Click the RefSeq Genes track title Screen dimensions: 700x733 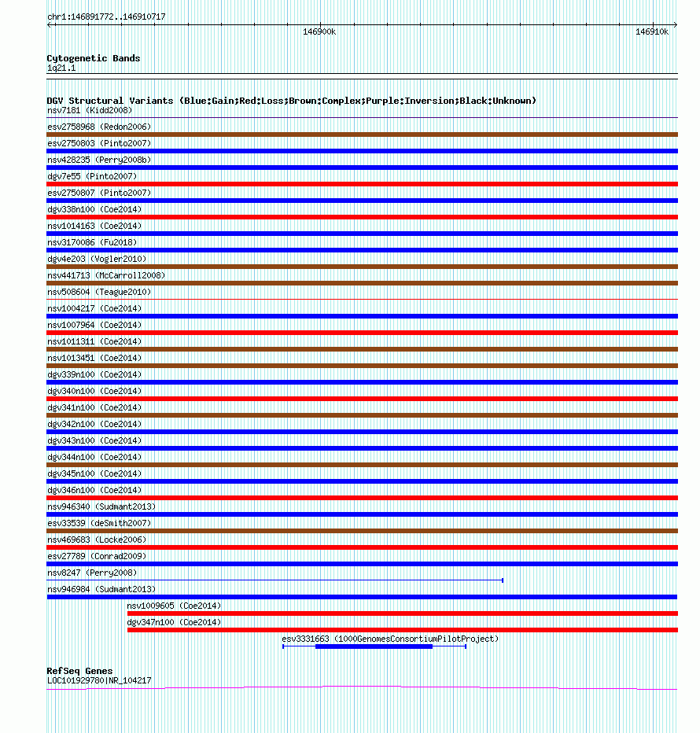pyautogui.click(x=79, y=671)
